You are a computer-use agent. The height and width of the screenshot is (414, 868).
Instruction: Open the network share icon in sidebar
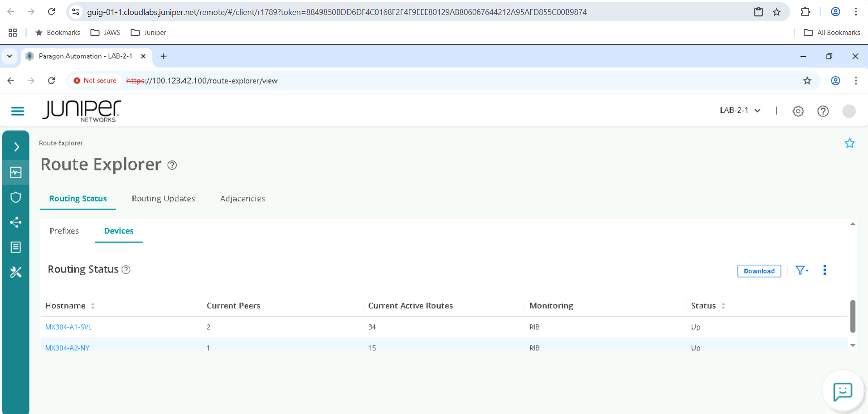pyautogui.click(x=16, y=222)
